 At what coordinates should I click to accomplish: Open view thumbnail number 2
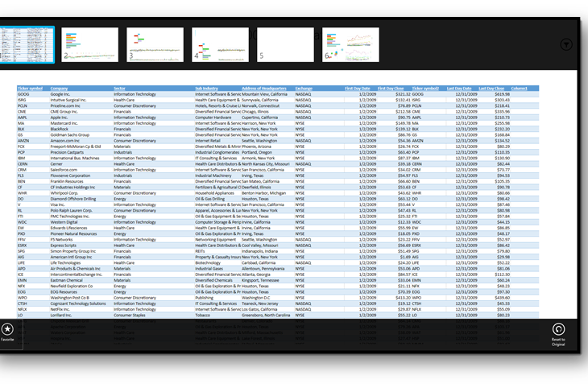click(89, 44)
